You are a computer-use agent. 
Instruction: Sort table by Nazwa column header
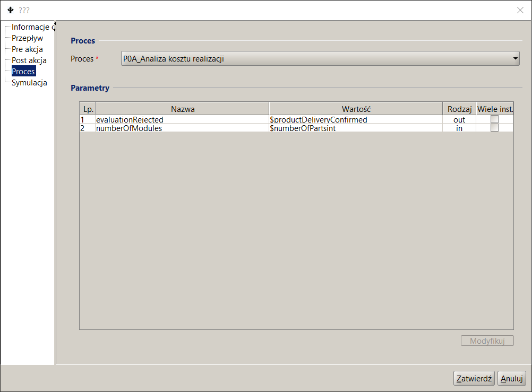coord(182,109)
